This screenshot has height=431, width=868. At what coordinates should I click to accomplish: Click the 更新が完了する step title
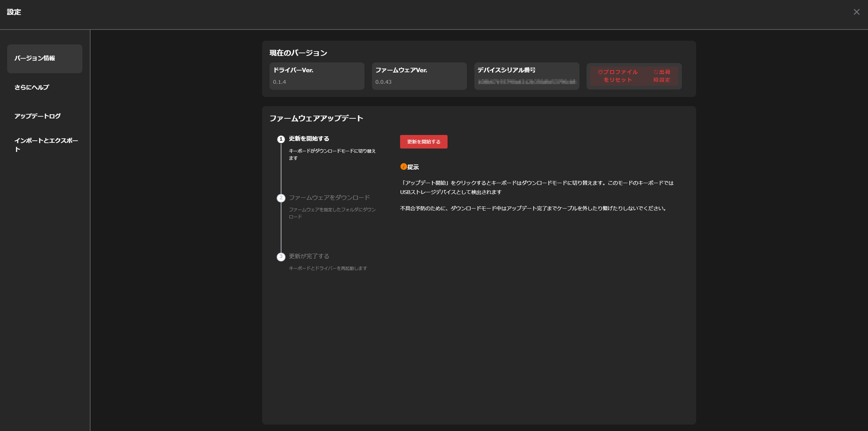pos(309,256)
